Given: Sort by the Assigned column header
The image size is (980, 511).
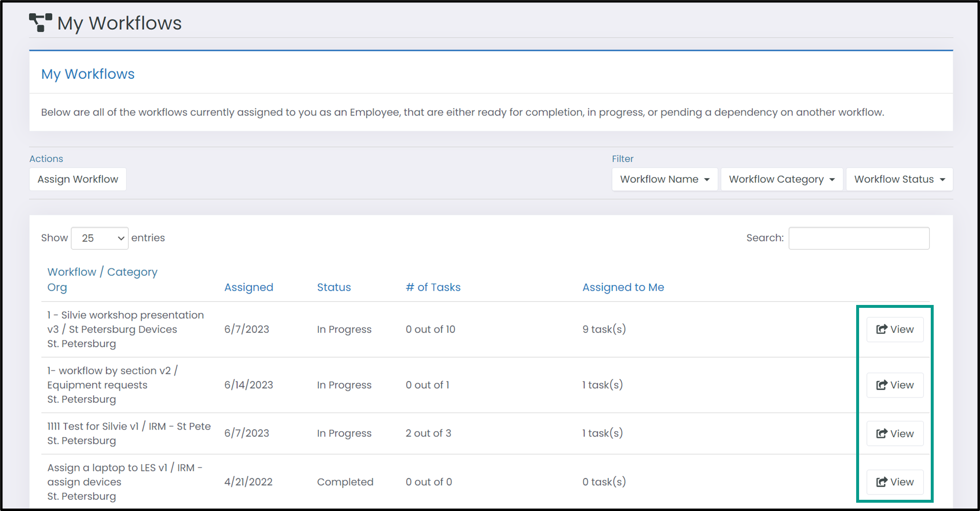Looking at the screenshot, I should tap(249, 287).
